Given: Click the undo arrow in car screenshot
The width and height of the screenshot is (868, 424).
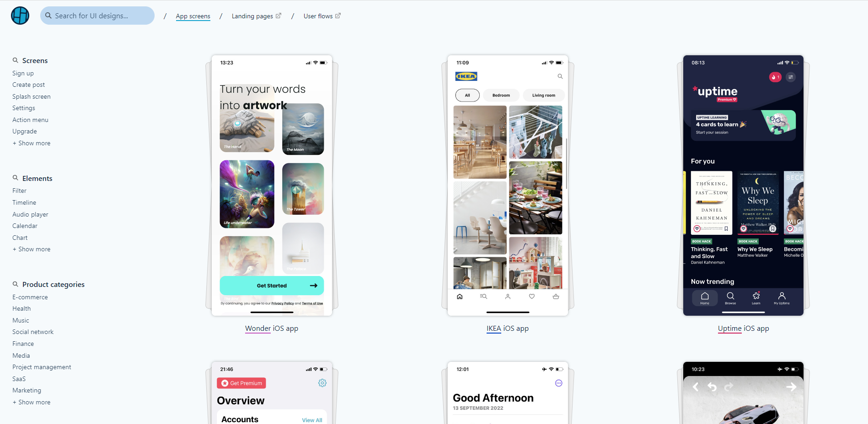Looking at the screenshot, I should pyautogui.click(x=712, y=387).
